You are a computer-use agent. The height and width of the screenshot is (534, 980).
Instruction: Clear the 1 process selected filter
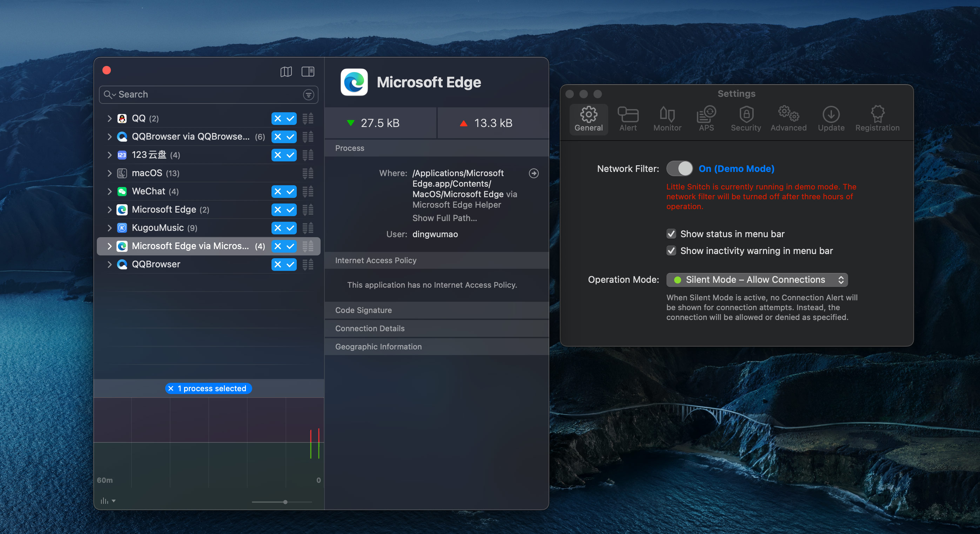[x=171, y=388]
